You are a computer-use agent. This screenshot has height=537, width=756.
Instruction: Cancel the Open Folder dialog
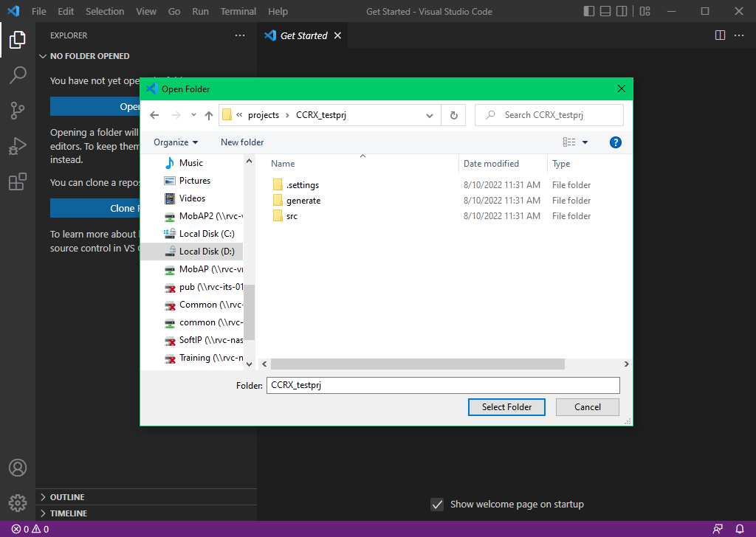click(587, 407)
